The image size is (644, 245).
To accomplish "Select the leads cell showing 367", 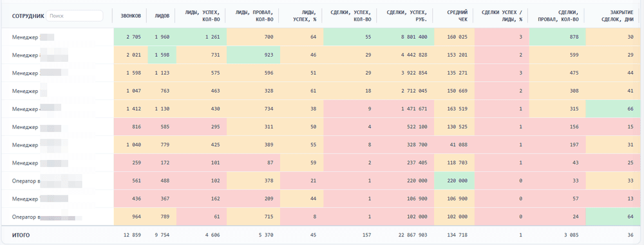I will [x=161, y=199].
